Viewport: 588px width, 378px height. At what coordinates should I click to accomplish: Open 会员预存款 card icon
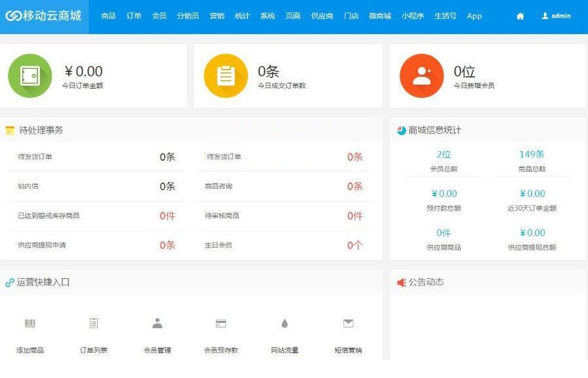(221, 324)
